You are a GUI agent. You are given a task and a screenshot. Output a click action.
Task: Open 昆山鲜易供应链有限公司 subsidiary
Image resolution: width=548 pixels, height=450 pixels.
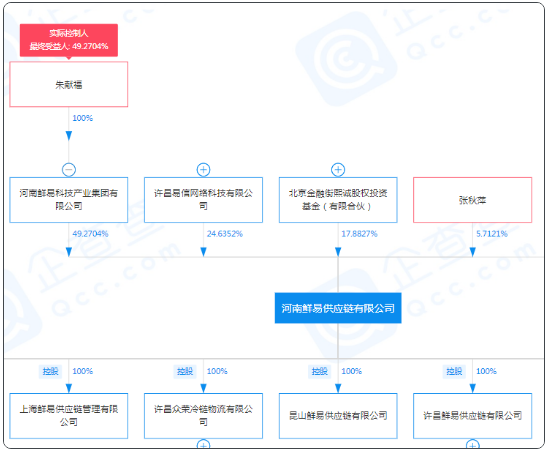[x=338, y=416]
